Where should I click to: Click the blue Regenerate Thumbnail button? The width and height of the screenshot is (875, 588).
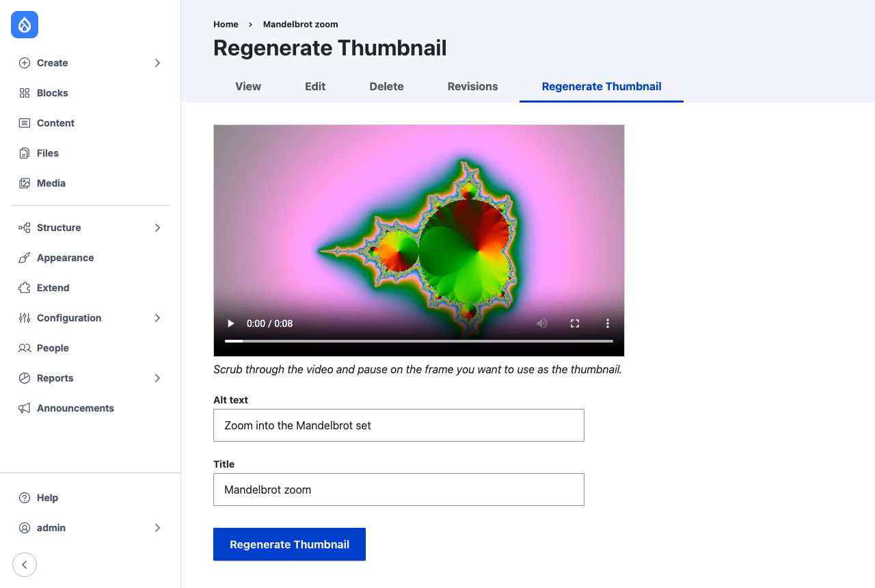289,544
